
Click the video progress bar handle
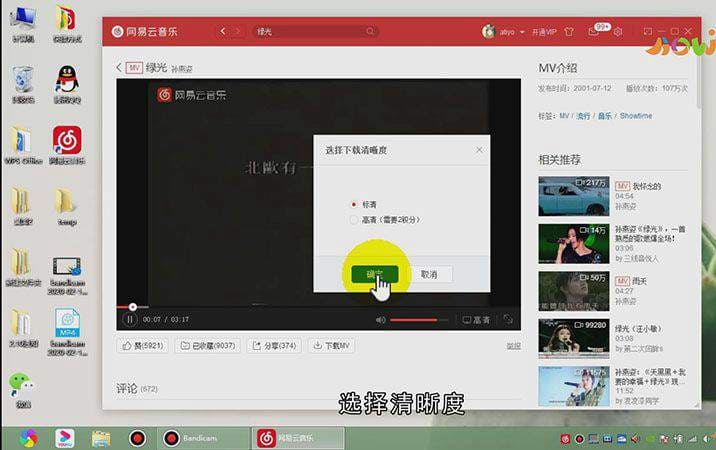(x=132, y=307)
